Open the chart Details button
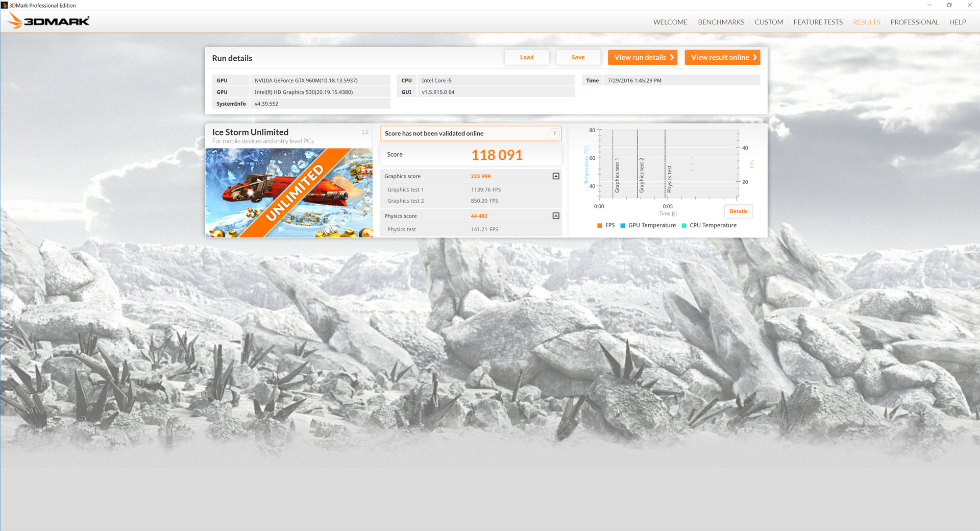The image size is (980, 531). (739, 211)
